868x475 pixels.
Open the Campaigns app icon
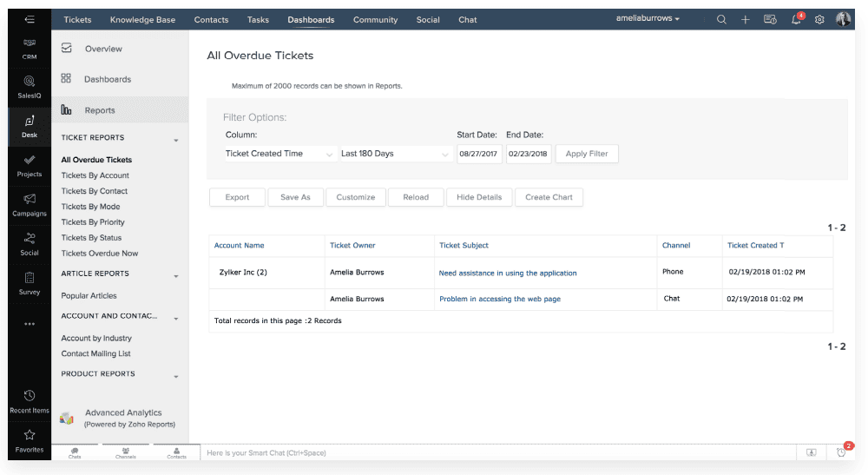[30, 206]
